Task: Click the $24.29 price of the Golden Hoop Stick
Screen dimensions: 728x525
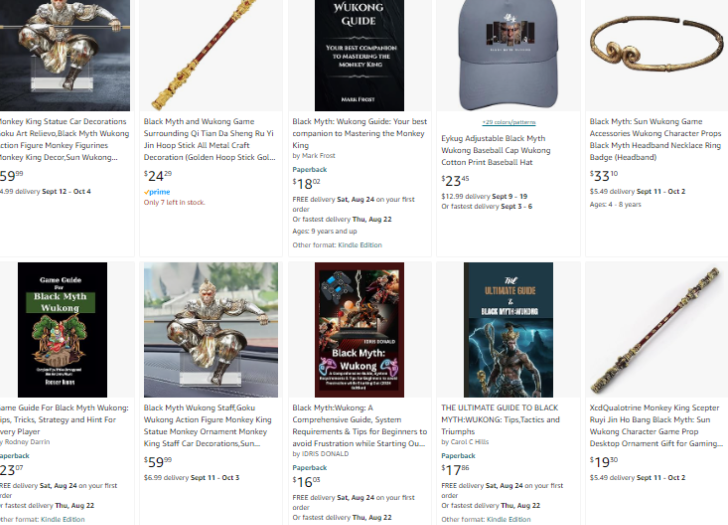Action: click(158, 176)
